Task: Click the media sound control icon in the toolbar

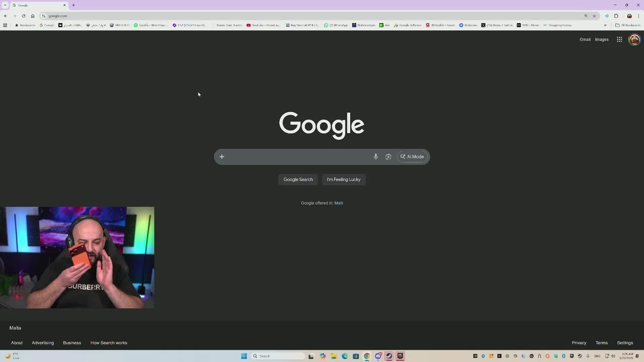Action: (x=607, y=16)
